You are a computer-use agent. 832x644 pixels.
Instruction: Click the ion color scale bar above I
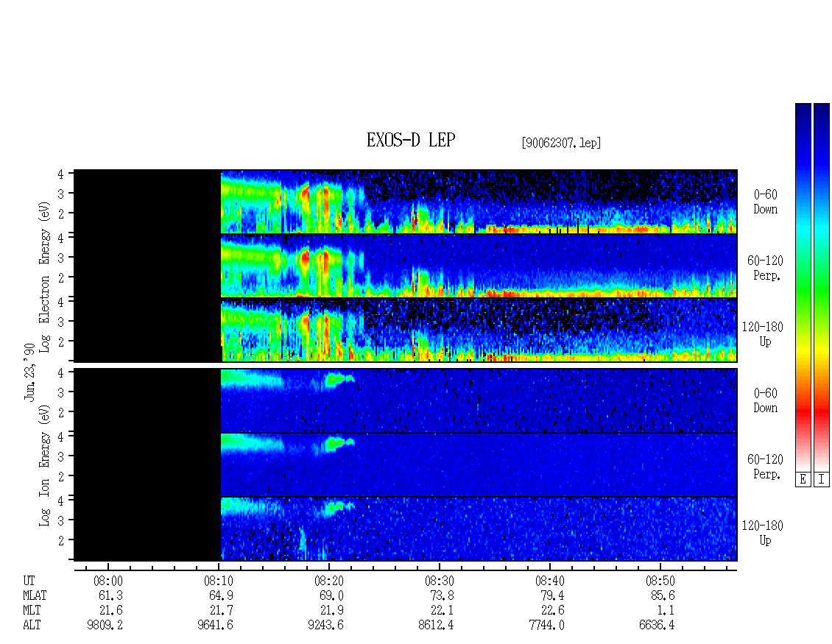(822, 286)
